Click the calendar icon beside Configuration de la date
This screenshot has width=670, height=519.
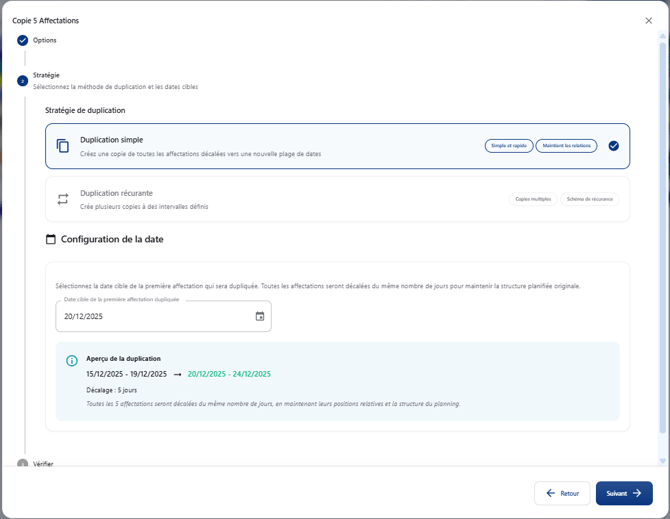(51, 240)
